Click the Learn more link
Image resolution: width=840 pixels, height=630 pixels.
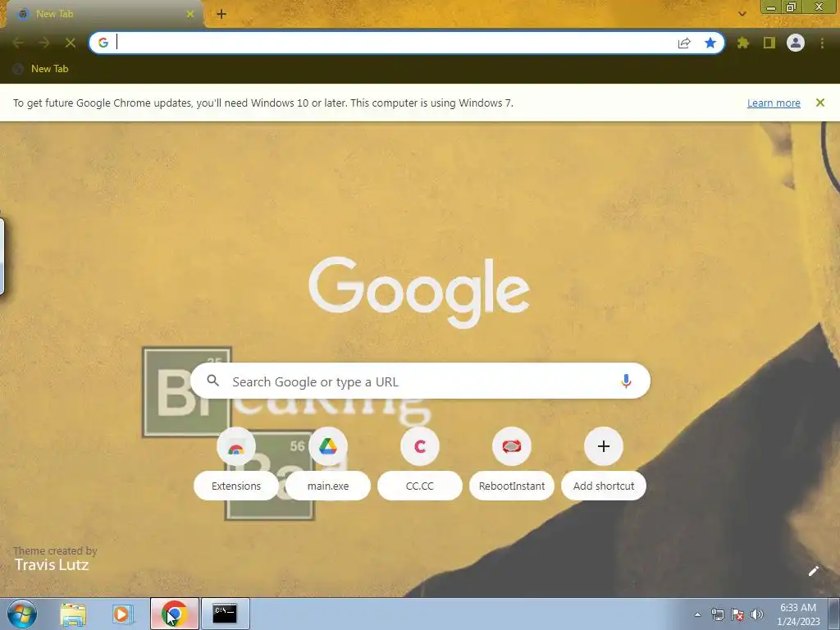tap(774, 103)
